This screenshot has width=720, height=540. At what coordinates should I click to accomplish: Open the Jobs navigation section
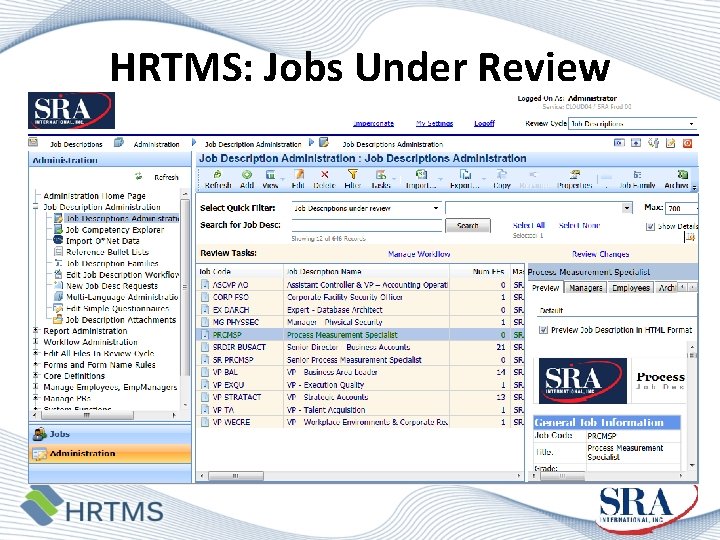110,434
